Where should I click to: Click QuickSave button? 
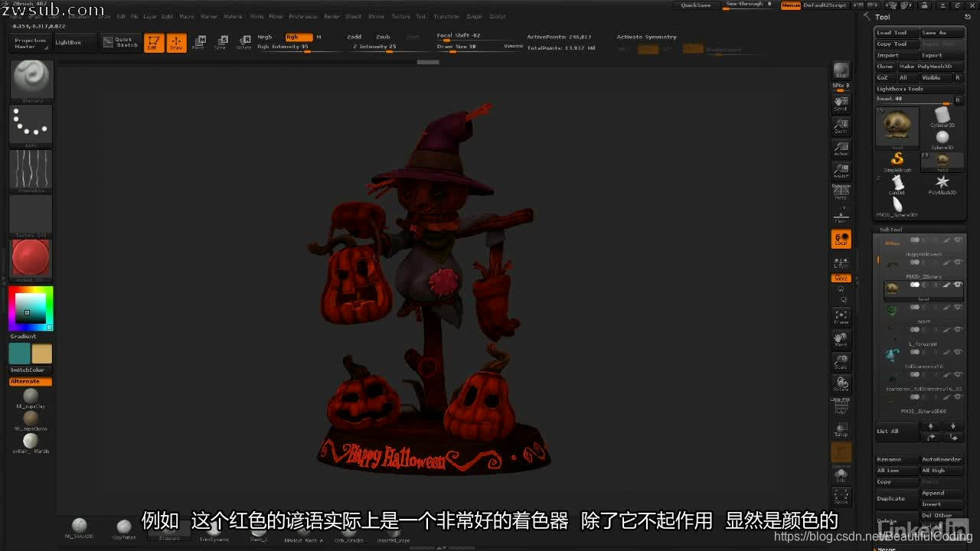pos(697,5)
